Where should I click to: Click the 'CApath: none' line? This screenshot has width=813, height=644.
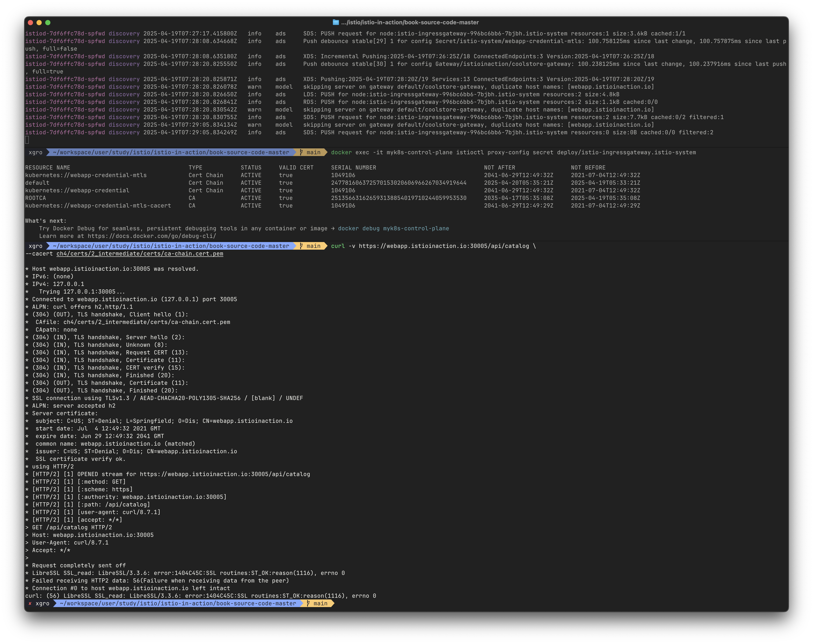[51, 330]
